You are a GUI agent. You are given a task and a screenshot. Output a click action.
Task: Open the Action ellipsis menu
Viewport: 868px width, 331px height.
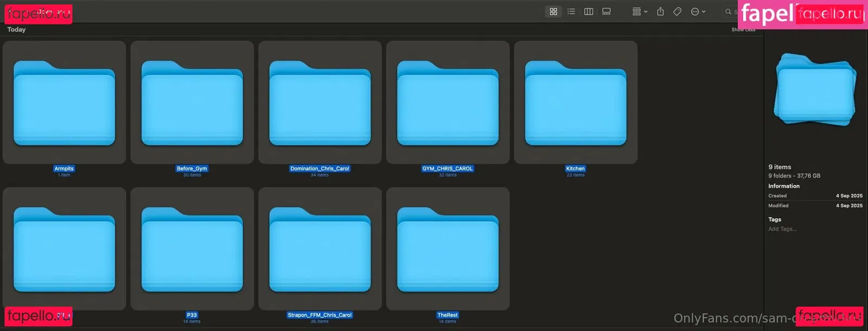click(x=698, y=11)
